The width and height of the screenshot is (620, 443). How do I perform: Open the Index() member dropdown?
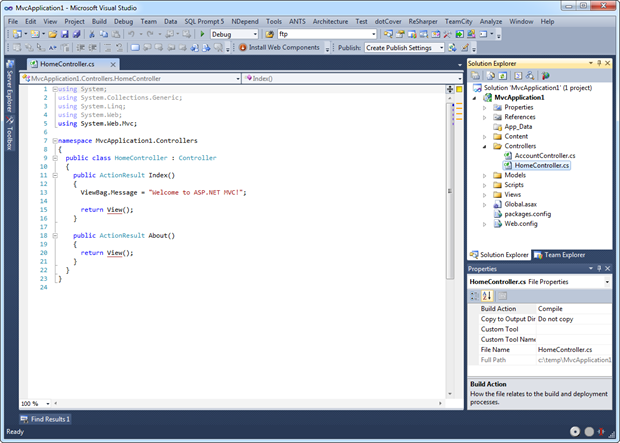[x=459, y=79]
